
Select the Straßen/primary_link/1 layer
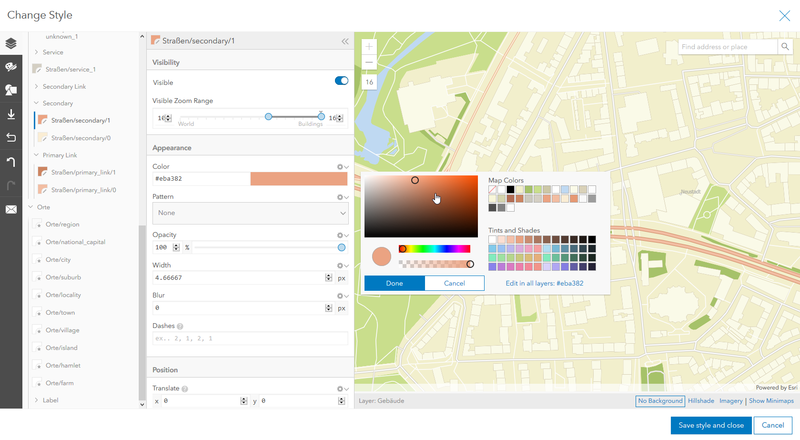[x=83, y=172]
